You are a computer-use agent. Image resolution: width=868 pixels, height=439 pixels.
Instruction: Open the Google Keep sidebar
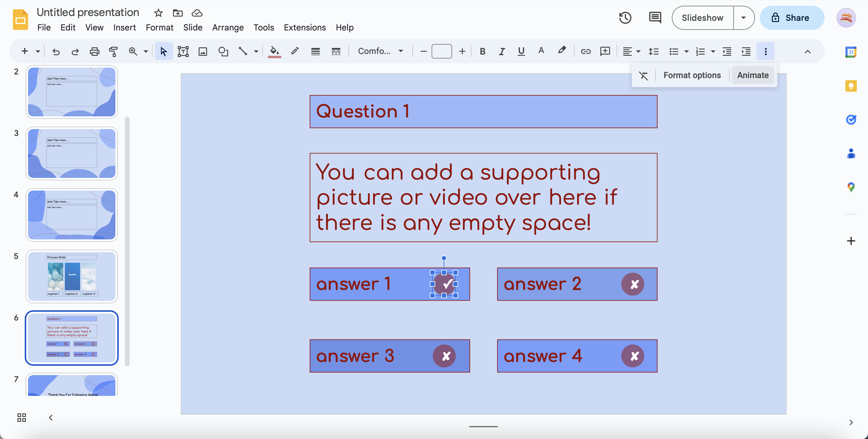click(x=851, y=86)
